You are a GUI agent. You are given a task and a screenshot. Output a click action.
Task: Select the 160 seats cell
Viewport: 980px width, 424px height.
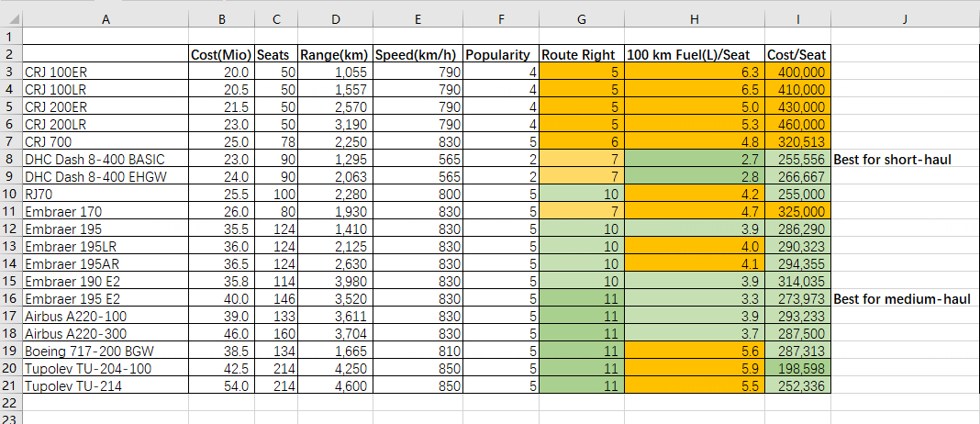tap(276, 334)
